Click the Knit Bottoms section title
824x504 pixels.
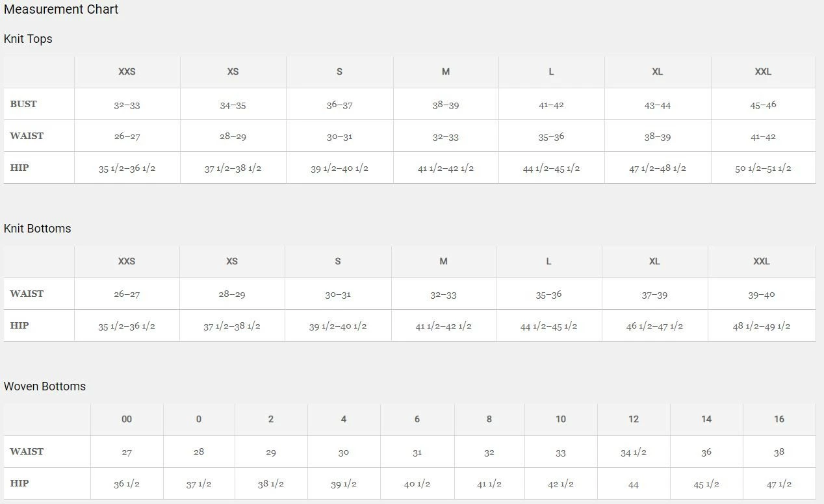coord(37,229)
